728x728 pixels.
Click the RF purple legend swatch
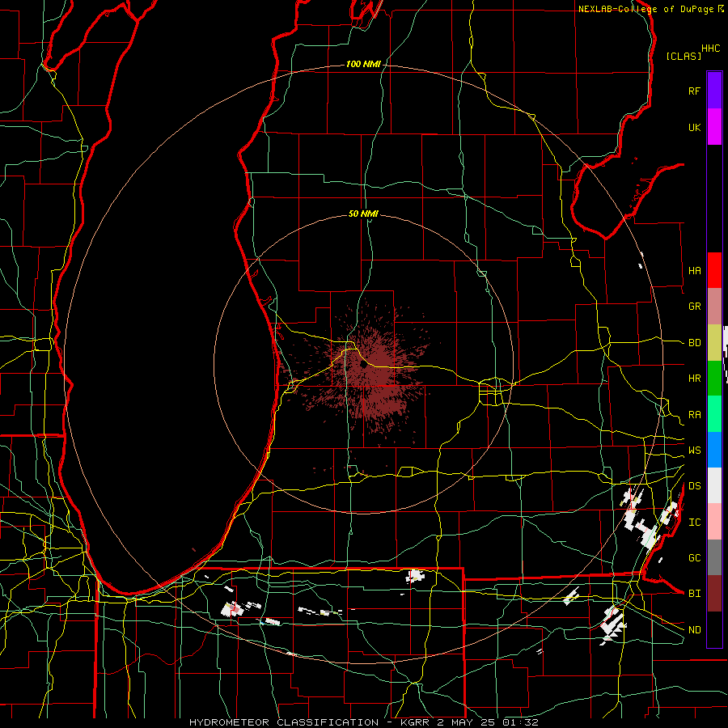point(714,91)
